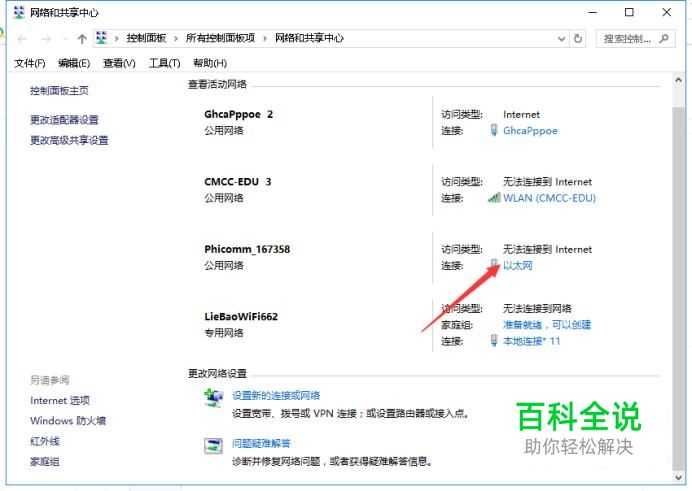Screen dimensions: 692x491
Task: Open Internet 选项 link
Action: pyautogui.click(x=60, y=401)
